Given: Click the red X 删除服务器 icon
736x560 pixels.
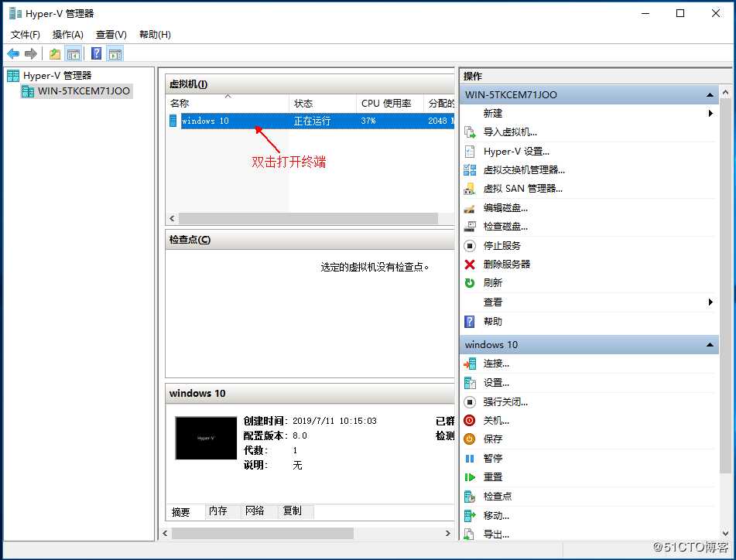Looking at the screenshot, I should (x=470, y=265).
